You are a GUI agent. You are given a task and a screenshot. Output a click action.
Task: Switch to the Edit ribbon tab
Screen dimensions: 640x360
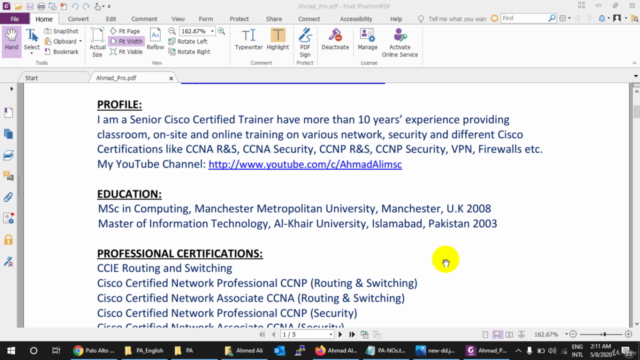[x=111, y=19]
